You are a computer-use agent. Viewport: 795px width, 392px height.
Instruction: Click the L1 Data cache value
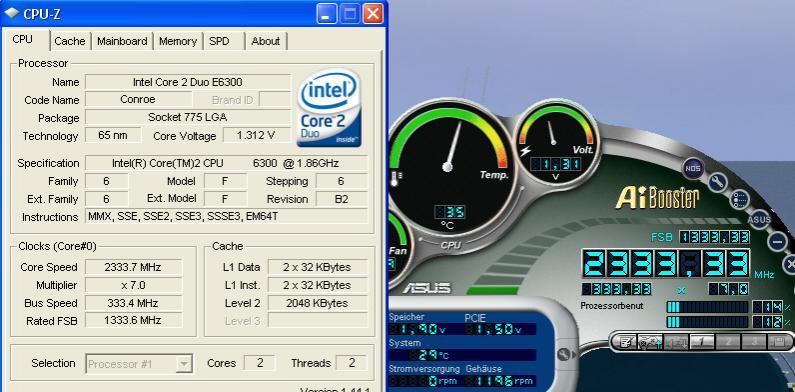[x=317, y=267]
